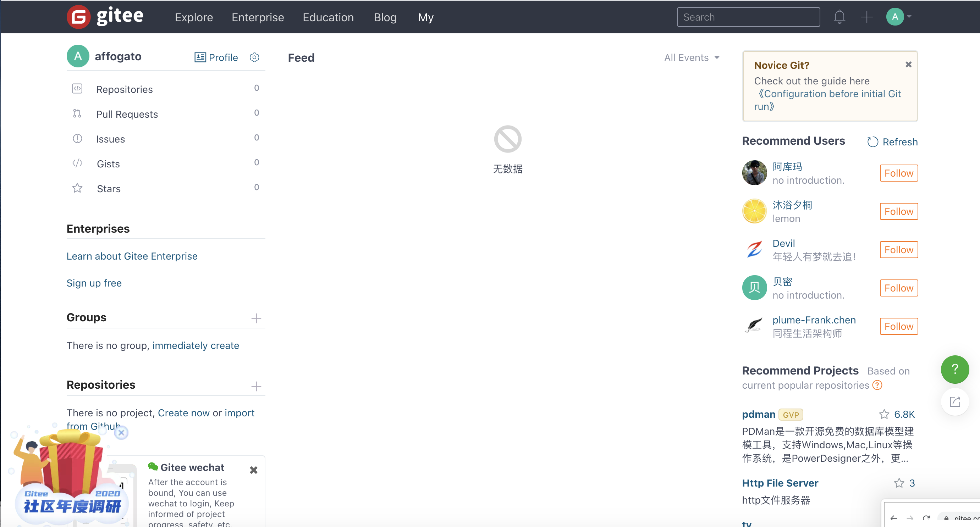The height and width of the screenshot is (527, 980).
Task: Open the Explore menu item
Action: pyautogui.click(x=194, y=17)
